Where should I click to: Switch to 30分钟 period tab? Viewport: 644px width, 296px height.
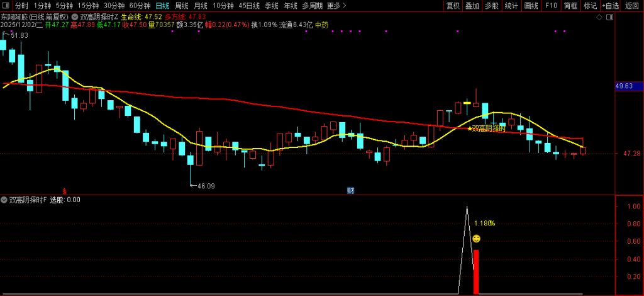pyautogui.click(x=114, y=6)
